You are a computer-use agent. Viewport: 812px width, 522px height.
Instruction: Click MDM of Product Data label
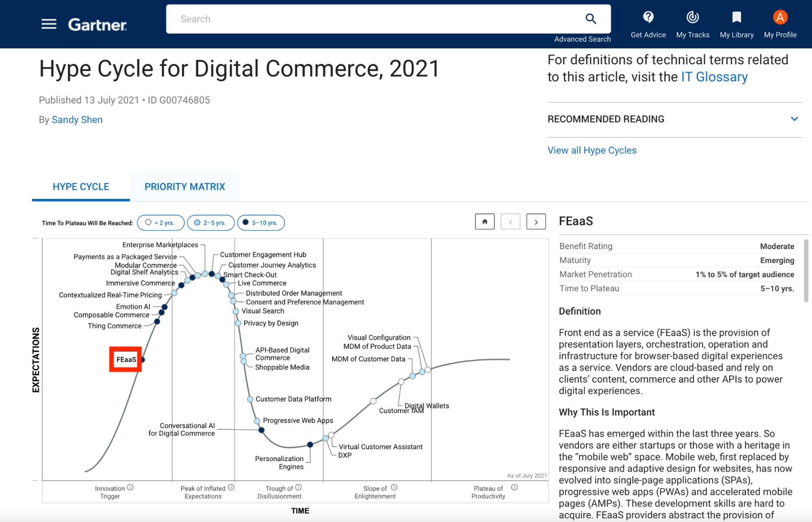(377, 346)
